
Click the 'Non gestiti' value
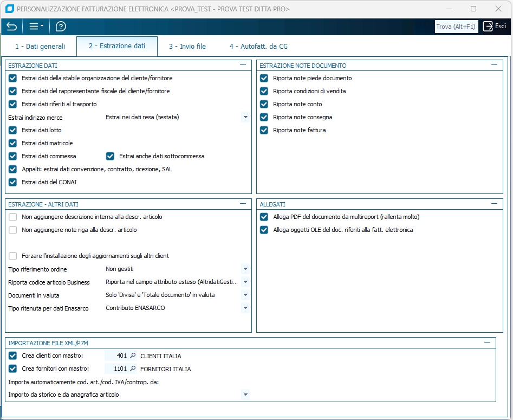pyautogui.click(x=120, y=269)
